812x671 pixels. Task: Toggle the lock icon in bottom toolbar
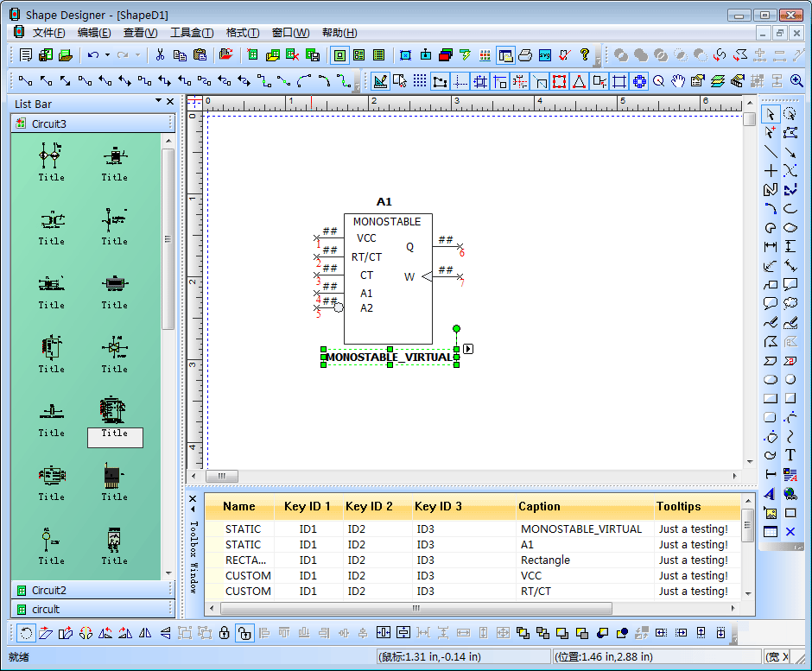(x=225, y=633)
